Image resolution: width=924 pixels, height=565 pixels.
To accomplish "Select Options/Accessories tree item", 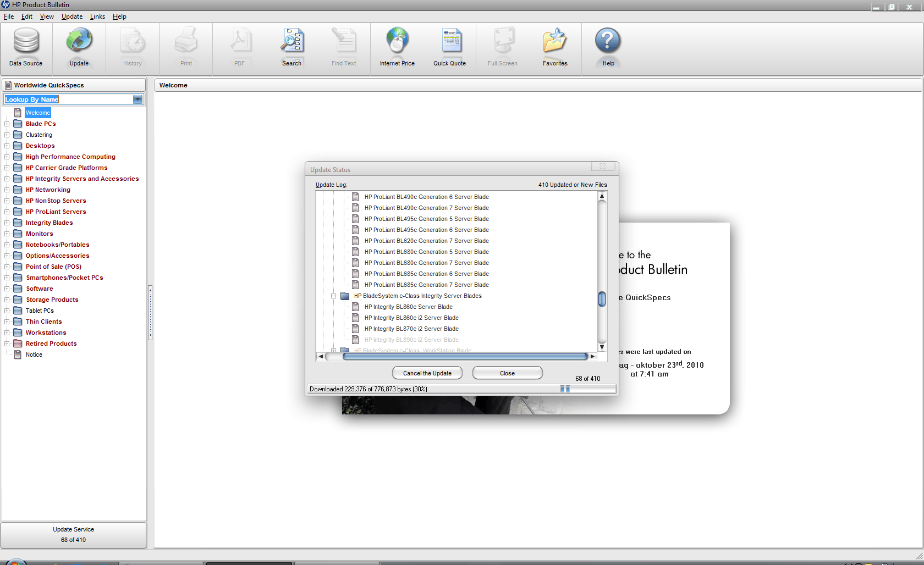I will (57, 256).
